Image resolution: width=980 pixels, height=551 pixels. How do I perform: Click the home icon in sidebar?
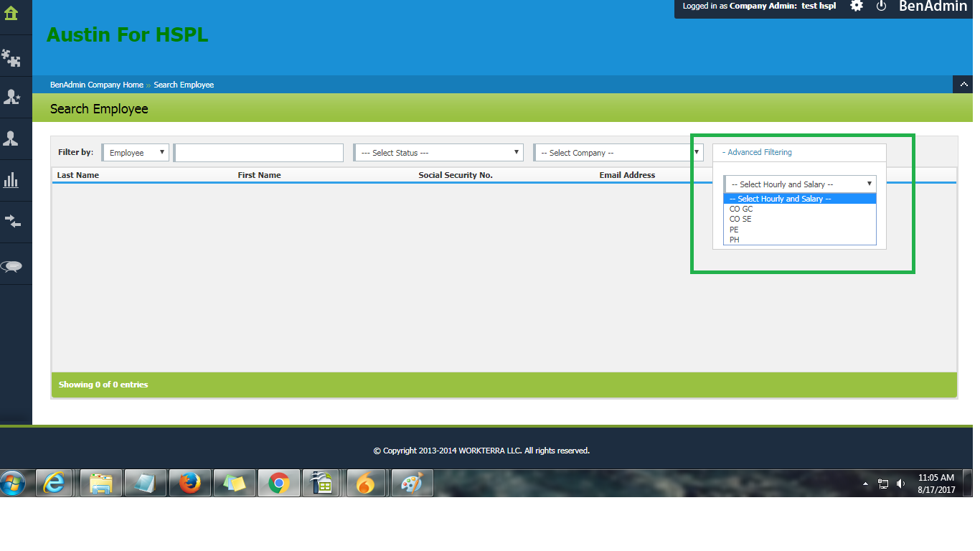click(x=11, y=13)
